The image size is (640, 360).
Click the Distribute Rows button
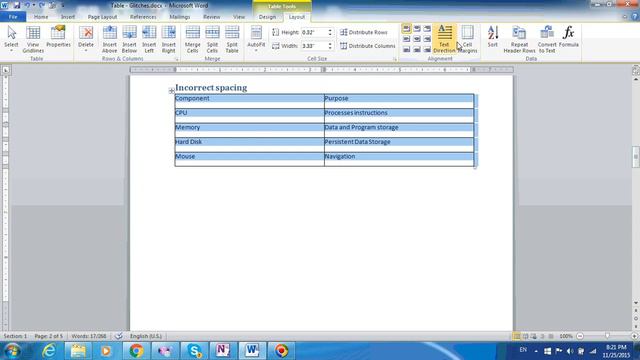pyautogui.click(x=363, y=32)
